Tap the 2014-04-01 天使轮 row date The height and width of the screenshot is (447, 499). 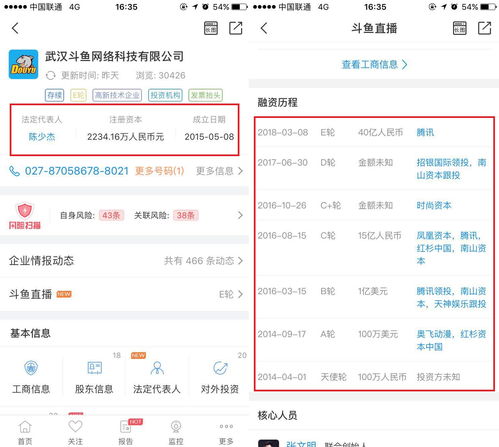(x=282, y=377)
